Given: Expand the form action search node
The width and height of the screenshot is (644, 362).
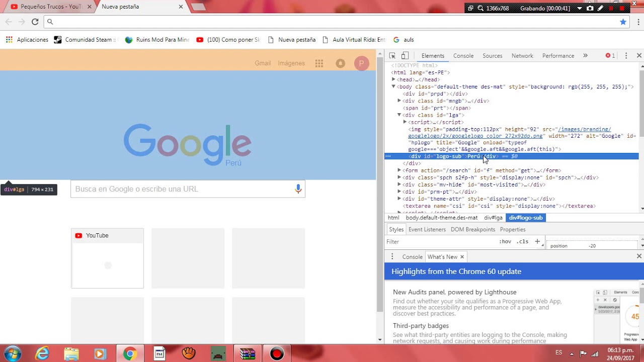Looking at the screenshot, I should pyautogui.click(x=399, y=170).
